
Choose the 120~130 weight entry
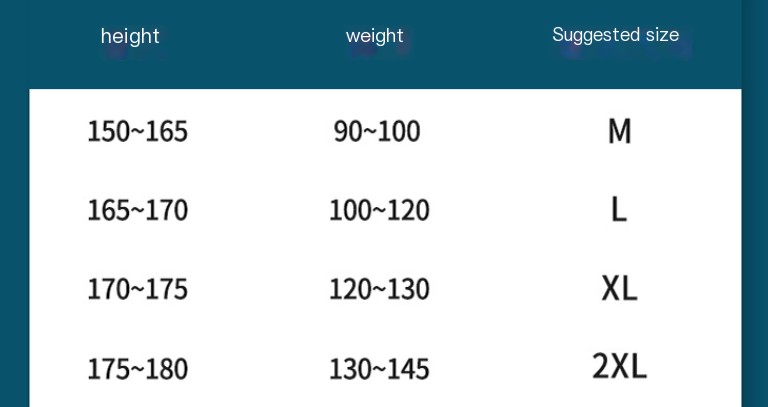click(x=379, y=290)
